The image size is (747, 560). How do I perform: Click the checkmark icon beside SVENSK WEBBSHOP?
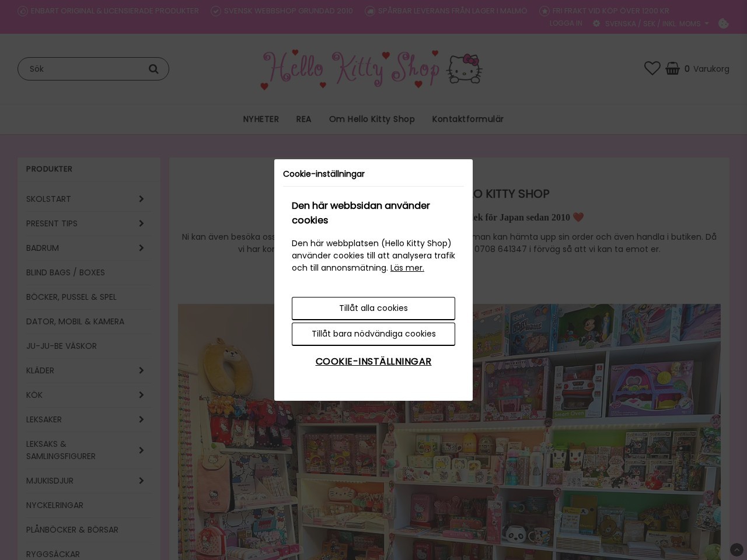(x=215, y=10)
